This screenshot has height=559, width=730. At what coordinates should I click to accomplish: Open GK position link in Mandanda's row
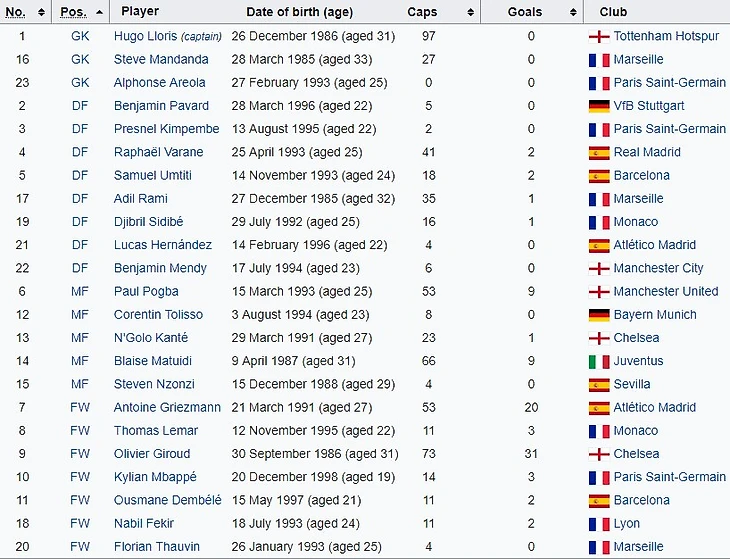(x=80, y=59)
